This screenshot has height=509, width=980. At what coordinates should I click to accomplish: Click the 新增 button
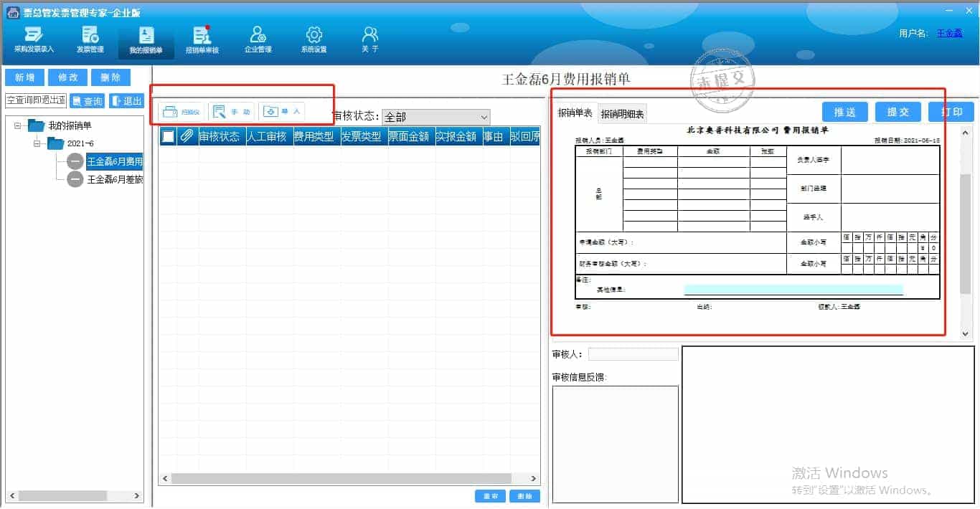[24, 77]
